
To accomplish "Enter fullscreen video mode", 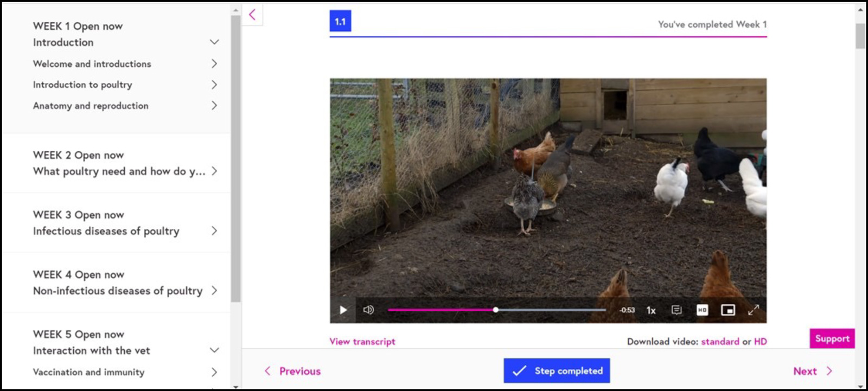I will point(754,310).
